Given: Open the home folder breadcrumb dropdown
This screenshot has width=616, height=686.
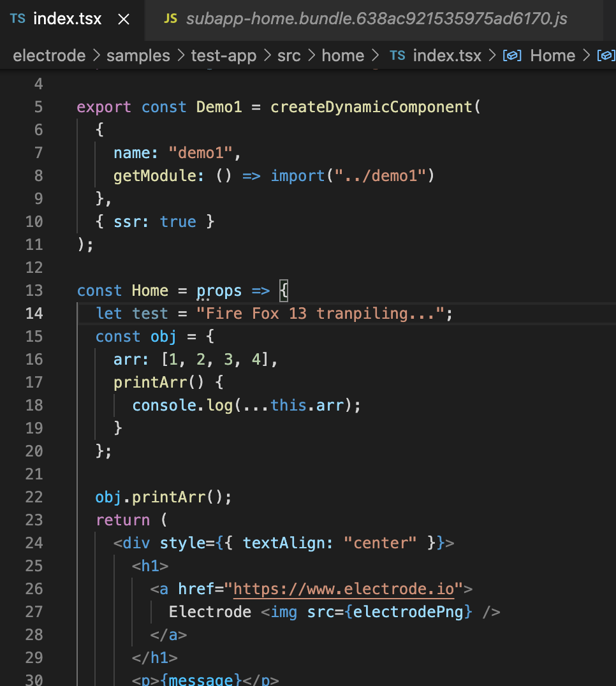Looking at the screenshot, I should [343, 55].
